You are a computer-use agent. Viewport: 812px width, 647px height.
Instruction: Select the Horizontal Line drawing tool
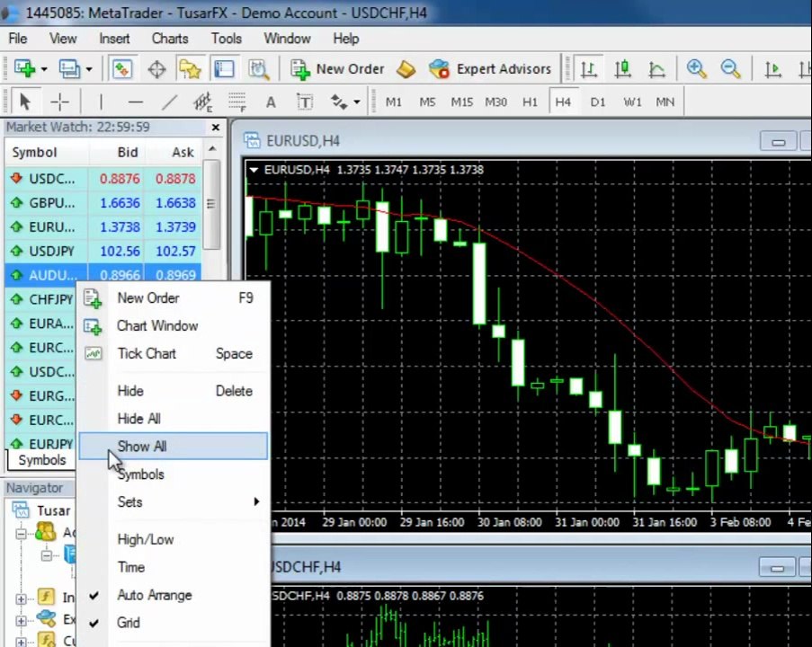135,102
